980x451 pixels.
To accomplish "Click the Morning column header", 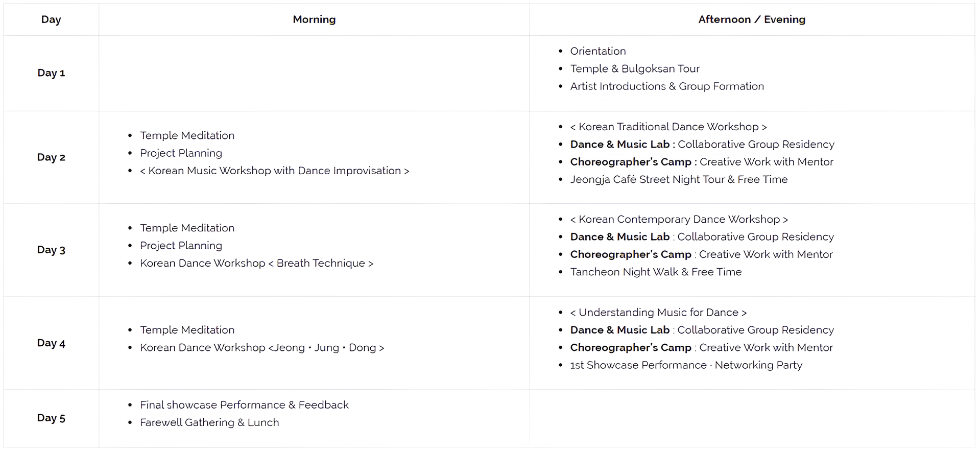I will tap(314, 19).
